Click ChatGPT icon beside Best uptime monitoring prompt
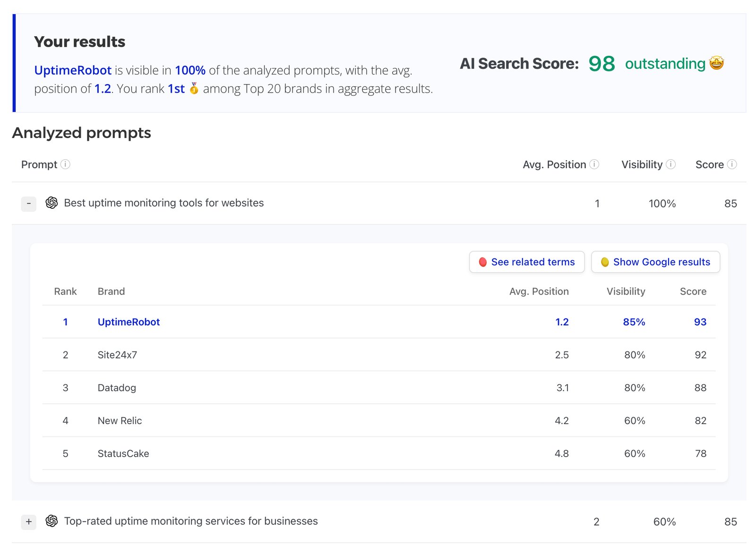756x546 pixels. pos(52,203)
